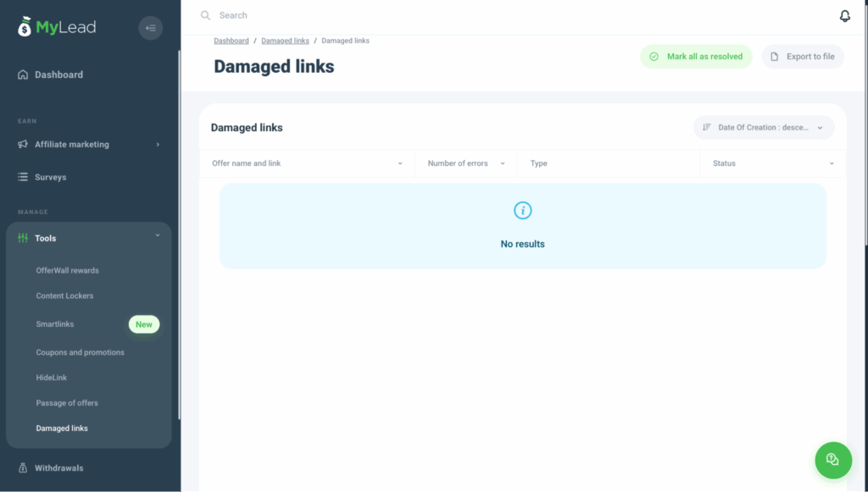Open notifications bell icon

click(x=844, y=16)
